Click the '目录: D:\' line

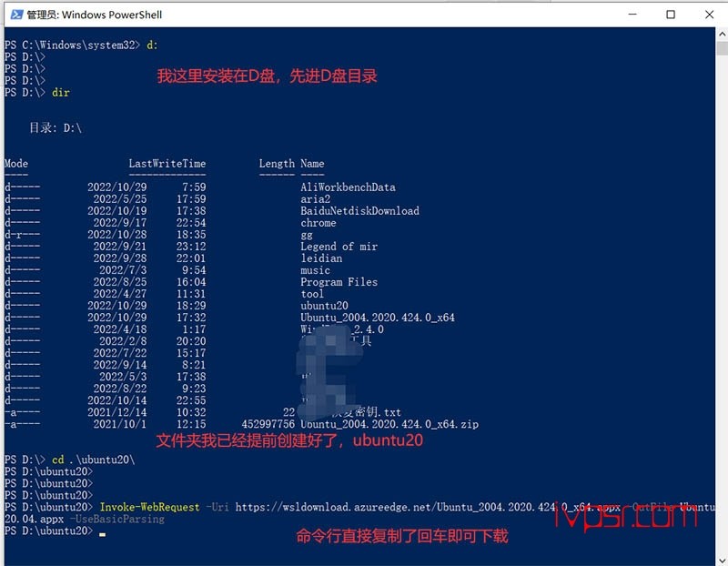click(x=56, y=127)
